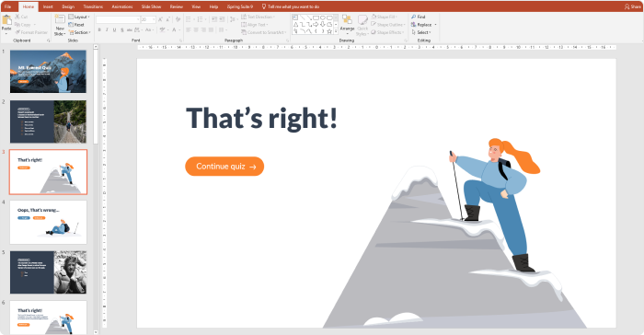Expand the shapes gallery More button
The height and width of the screenshot is (335, 644).
coord(336,31)
